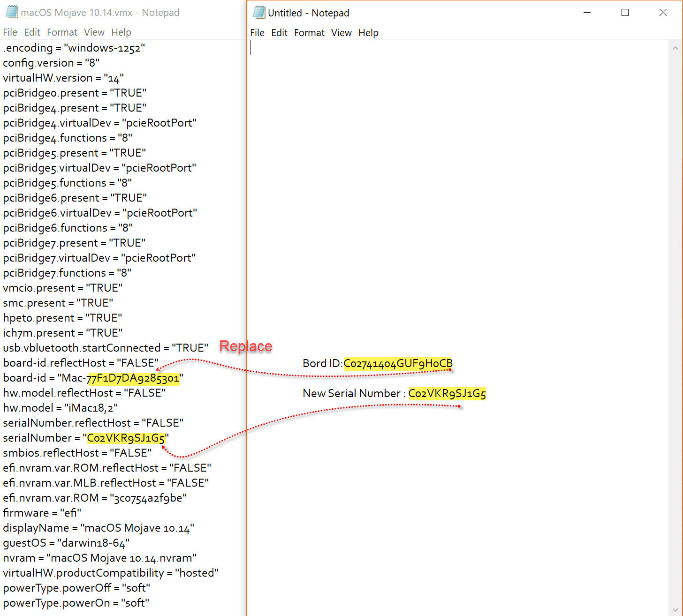This screenshot has width=683, height=616.
Task: Click the line 'serialNumber.reflectHost = "FALSE"'
Action: pos(93,423)
